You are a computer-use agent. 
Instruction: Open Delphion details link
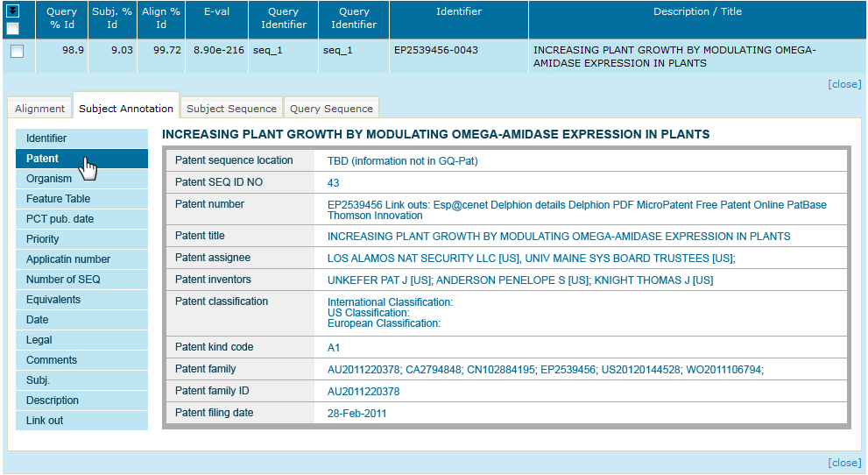[528, 205]
